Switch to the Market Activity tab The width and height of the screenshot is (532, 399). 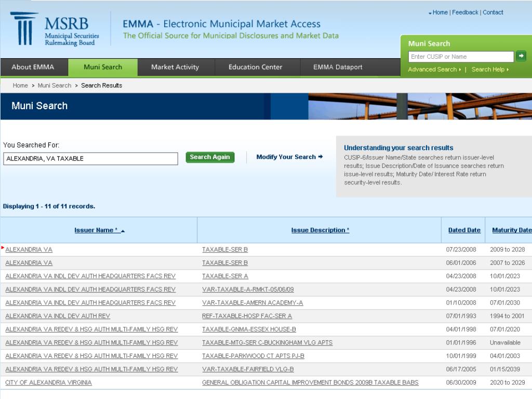(x=175, y=67)
